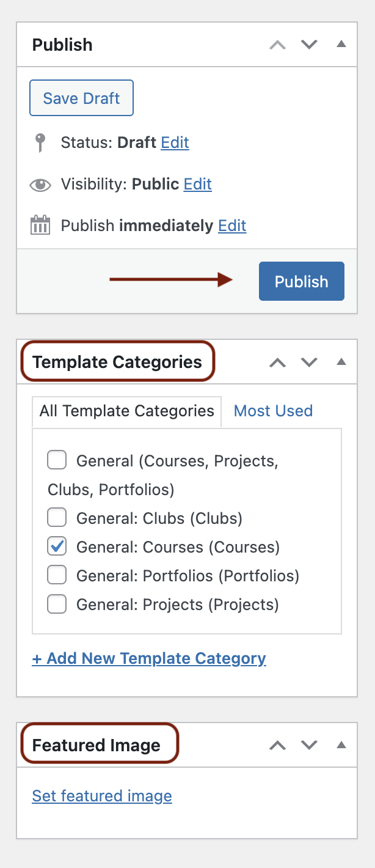375x868 pixels.
Task: Switch to All Template Categories tab
Action: [126, 411]
